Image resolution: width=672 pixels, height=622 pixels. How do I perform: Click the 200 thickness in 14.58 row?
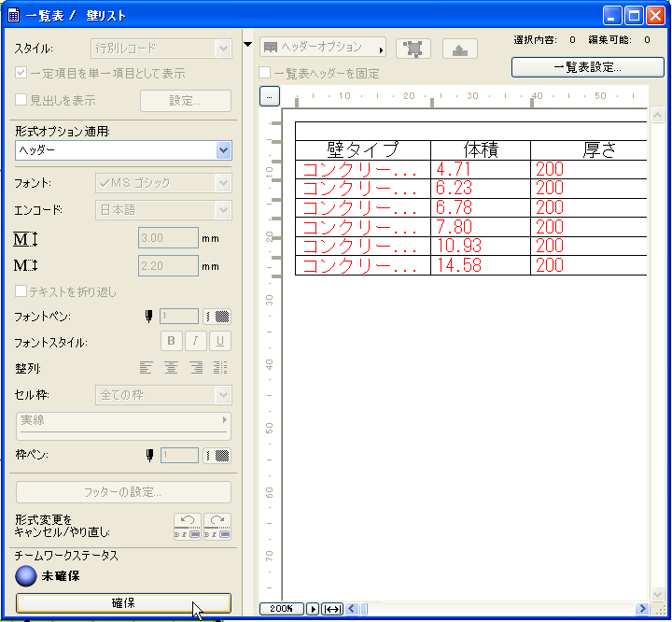click(x=589, y=265)
